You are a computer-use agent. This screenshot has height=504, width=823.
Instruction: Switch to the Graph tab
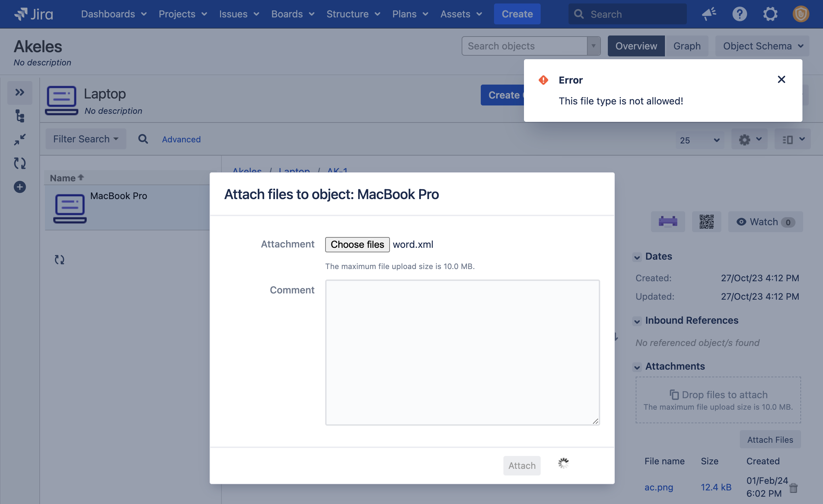click(687, 46)
